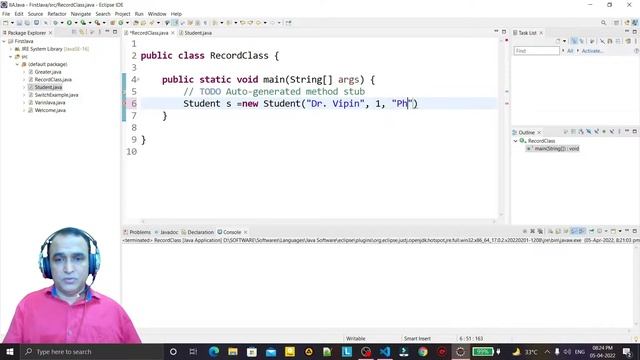Open the Edit menu
The height and width of the screenshot is (360, 640).
(x=19, y=14)
